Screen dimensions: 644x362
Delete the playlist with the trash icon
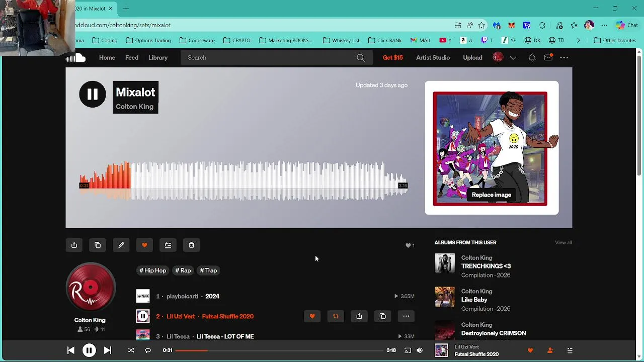point(192,245)
